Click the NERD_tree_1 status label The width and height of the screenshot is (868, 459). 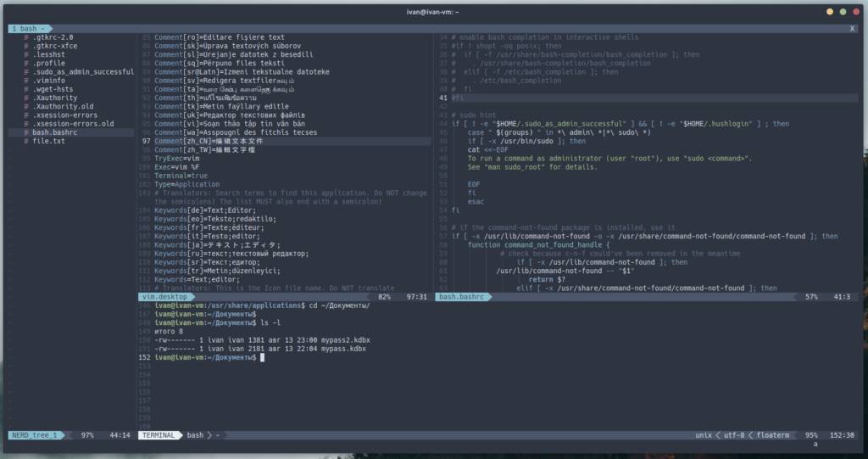pos(35,435)
